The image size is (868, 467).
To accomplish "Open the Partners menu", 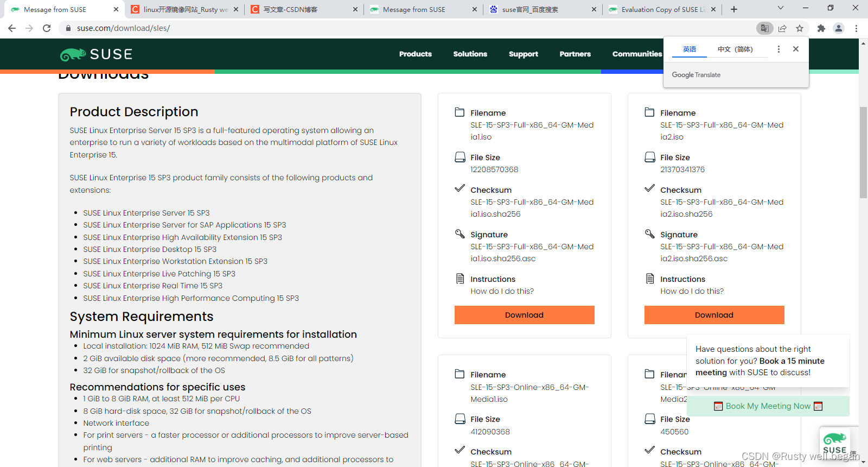I will tap(575, 54).
